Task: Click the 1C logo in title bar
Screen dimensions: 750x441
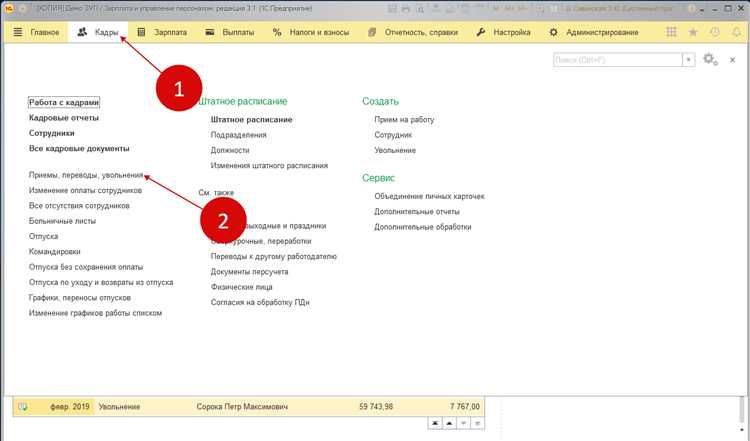Action: (x=9, y=8)
